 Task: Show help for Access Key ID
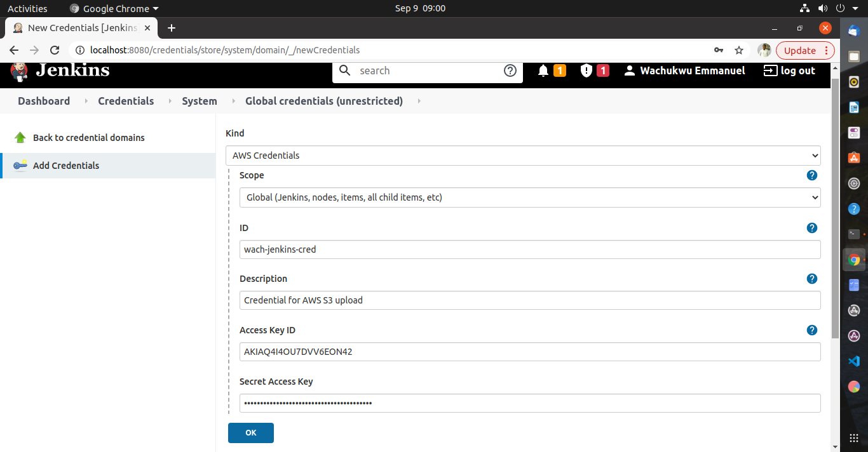coord(811,330)
